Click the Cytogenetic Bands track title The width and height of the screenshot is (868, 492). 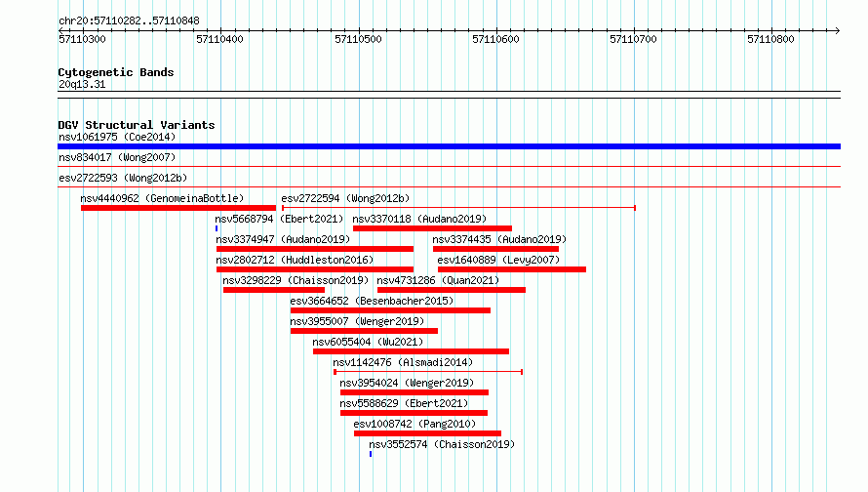coord(116,72)
